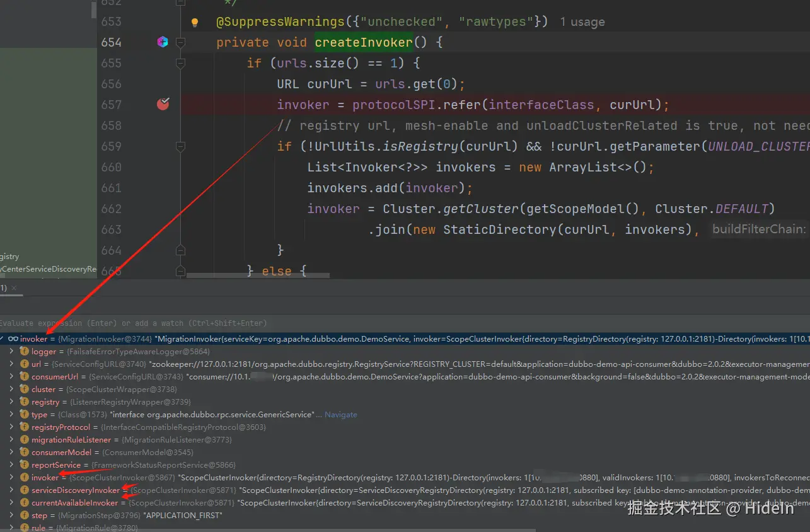Select the 'APPLICATION_FIRST' step value
This screenshot has height=532, width=810.
[183, 516]
